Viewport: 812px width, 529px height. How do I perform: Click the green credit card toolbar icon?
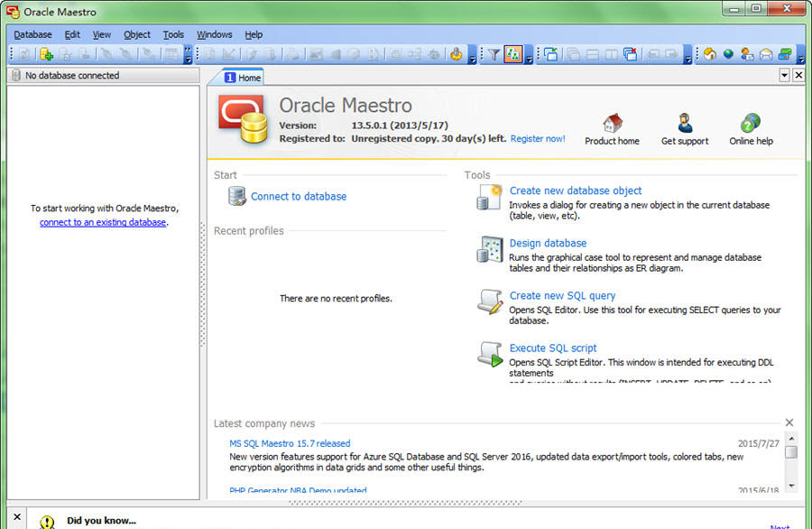tap(785, 54)
